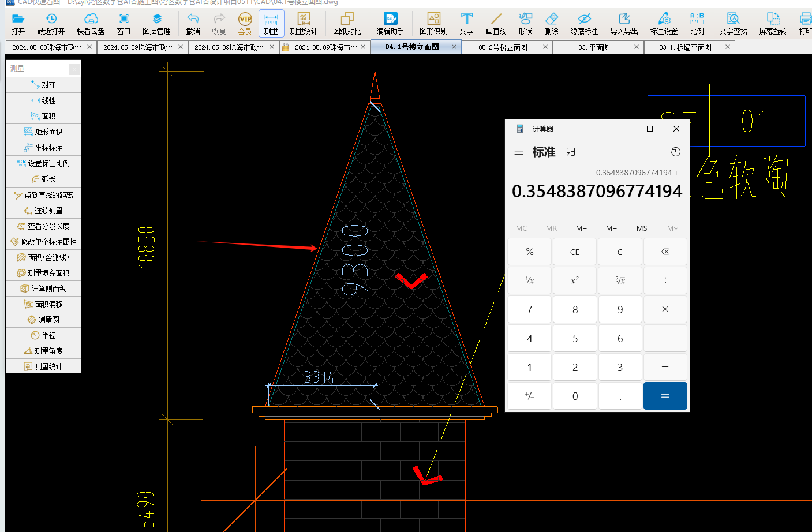Select the 画直线 draw line tool
The width and height of the screenshot is (812, 532).
click(x=496, y=24)
